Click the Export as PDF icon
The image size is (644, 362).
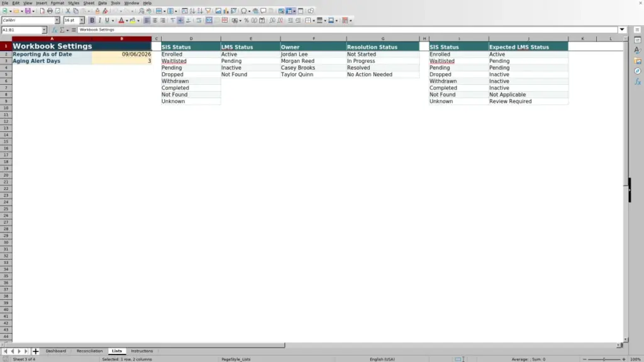click(42, 11)
